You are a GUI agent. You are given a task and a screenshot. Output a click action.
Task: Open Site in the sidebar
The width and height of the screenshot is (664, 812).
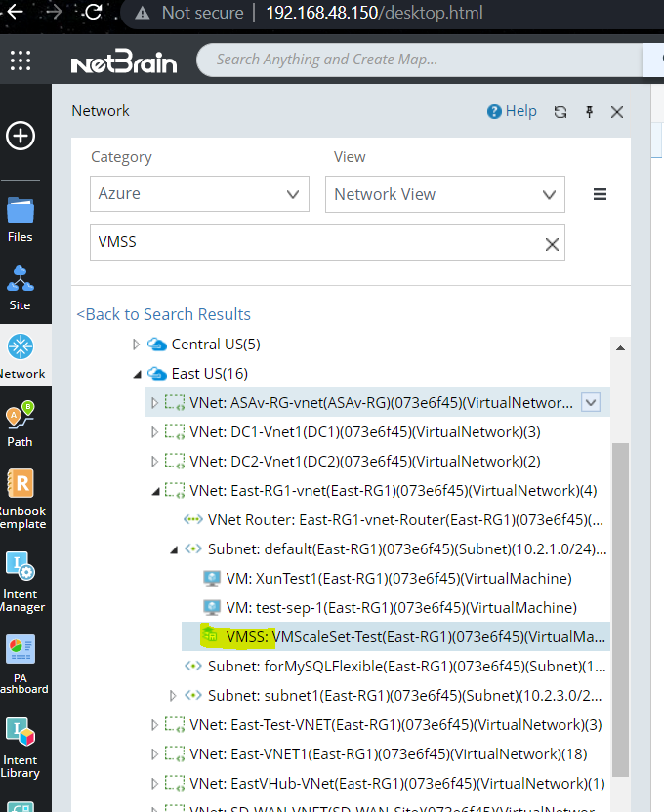coord(20,287)
